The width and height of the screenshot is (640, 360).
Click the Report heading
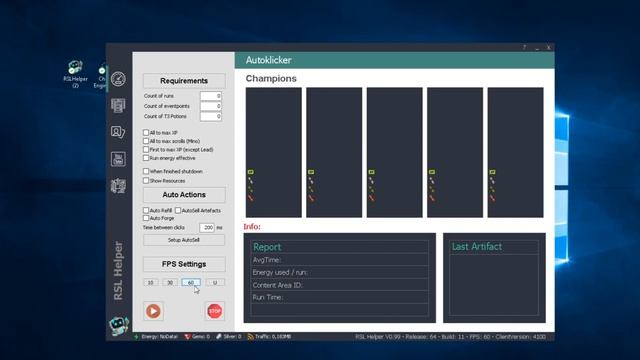tap(267, 247)
